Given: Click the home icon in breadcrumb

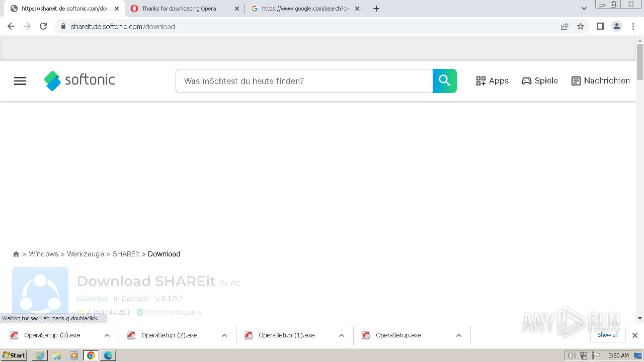Looking at the screenshot, I should (16, 254).
